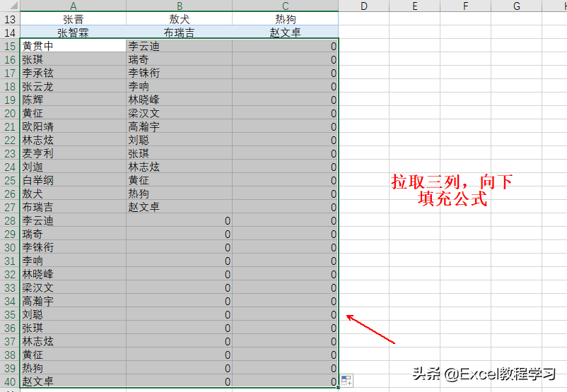Select row 28 header

point(10,220)
